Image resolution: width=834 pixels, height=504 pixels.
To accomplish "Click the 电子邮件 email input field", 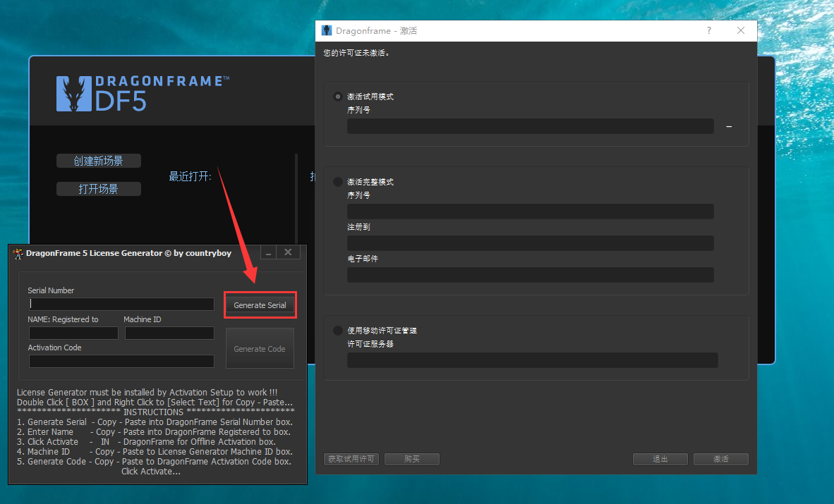I will 530,275.
